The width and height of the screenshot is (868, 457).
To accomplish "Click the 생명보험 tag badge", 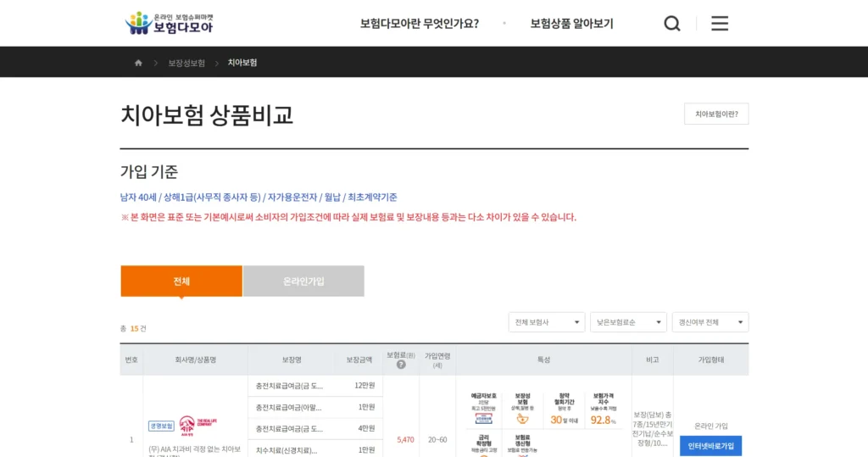I will point(161,426).
